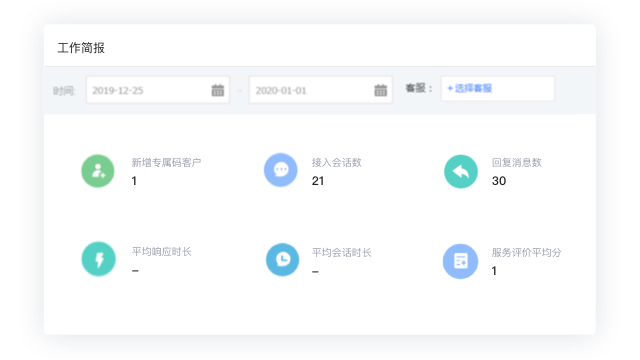The width and height of the screenshot is (640, 360).
Task: Click the 服务评价平均分 label
Action: click(x=527, y=253)
